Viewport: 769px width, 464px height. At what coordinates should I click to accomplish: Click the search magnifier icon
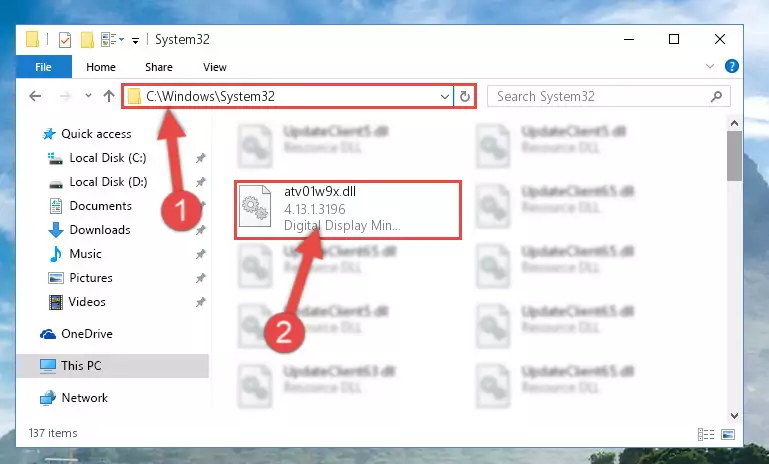(x=717, y=96)
